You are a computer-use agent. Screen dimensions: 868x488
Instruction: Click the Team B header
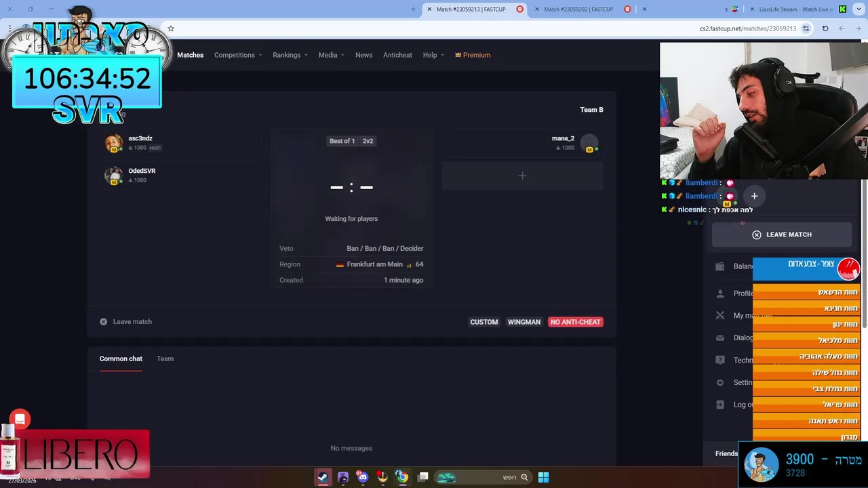(x=591, y=110)
